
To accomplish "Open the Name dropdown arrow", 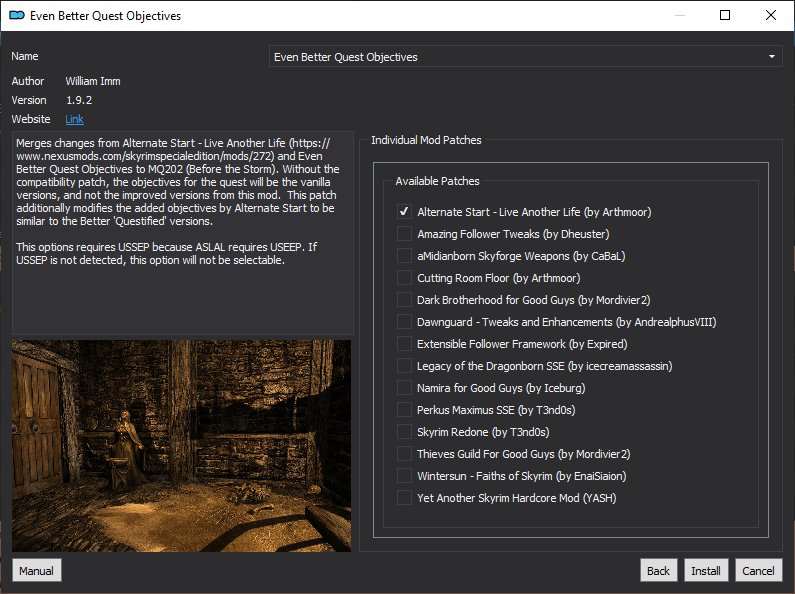I will coord(772,57).
